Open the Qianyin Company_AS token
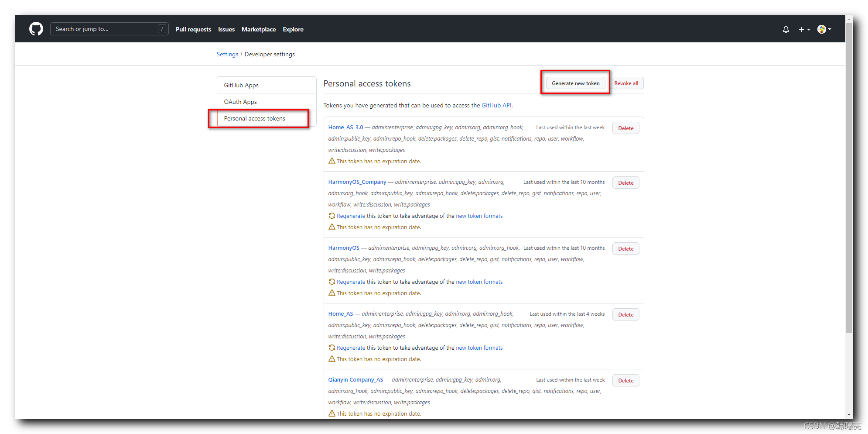The image size is (868, 434). (355, 379)
